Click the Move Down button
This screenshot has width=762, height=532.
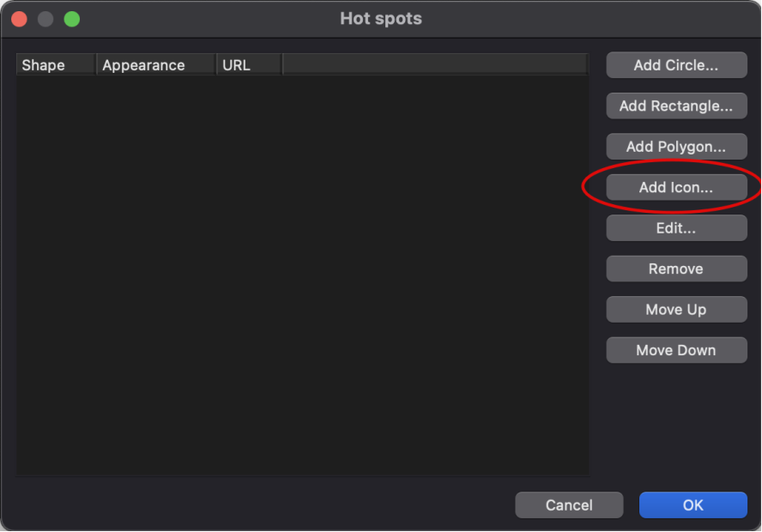(x=676, y=350)
